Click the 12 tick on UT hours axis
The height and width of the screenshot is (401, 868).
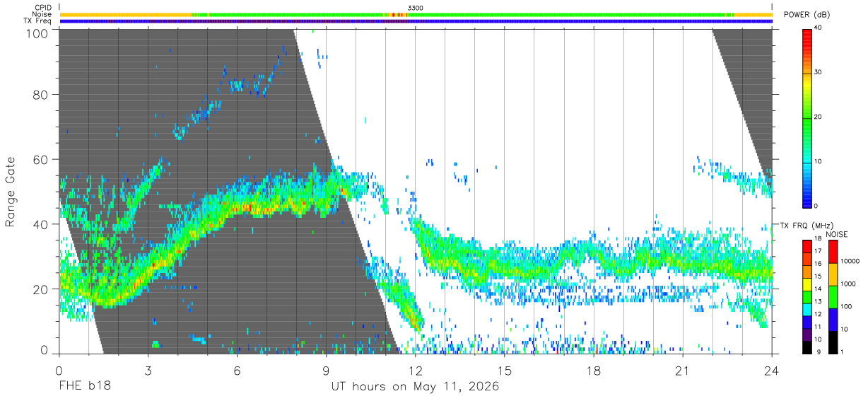[x=416, y=371]
